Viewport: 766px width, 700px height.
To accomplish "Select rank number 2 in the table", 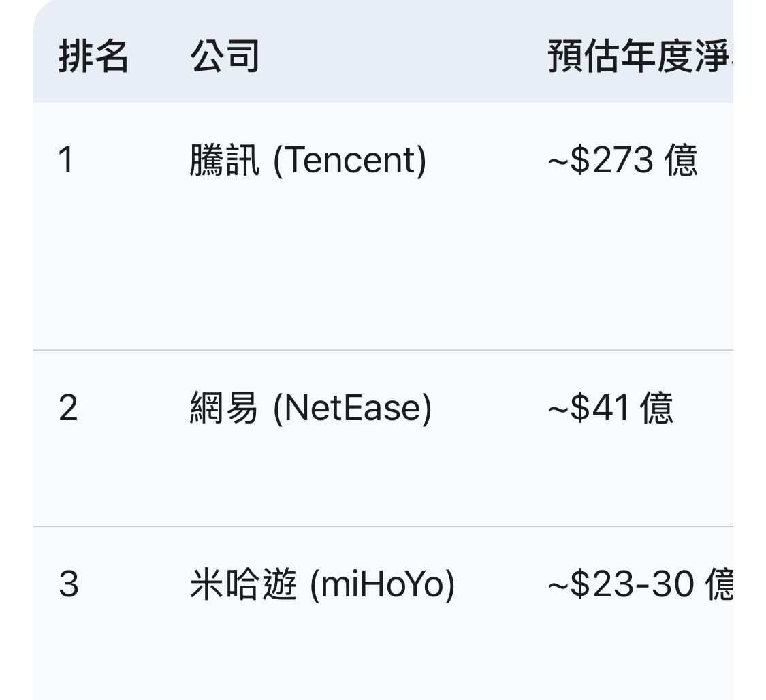I will point(68,409).
